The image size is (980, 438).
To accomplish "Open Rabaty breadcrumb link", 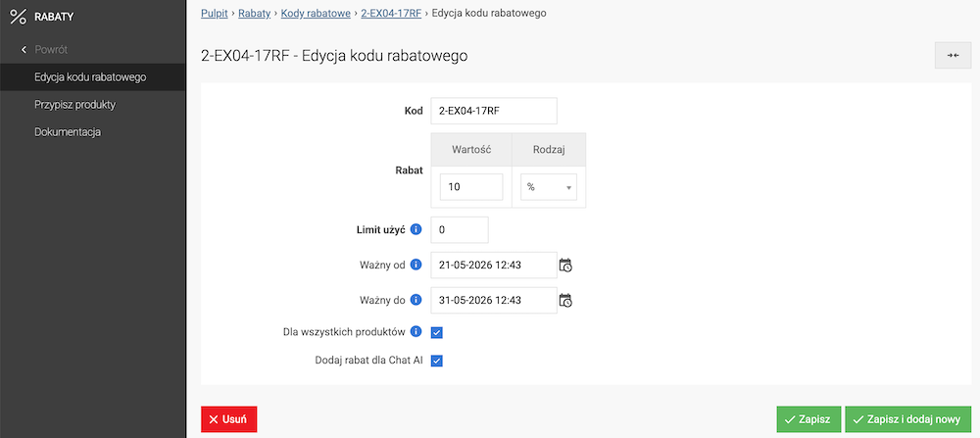I will (x=255, y=13).
